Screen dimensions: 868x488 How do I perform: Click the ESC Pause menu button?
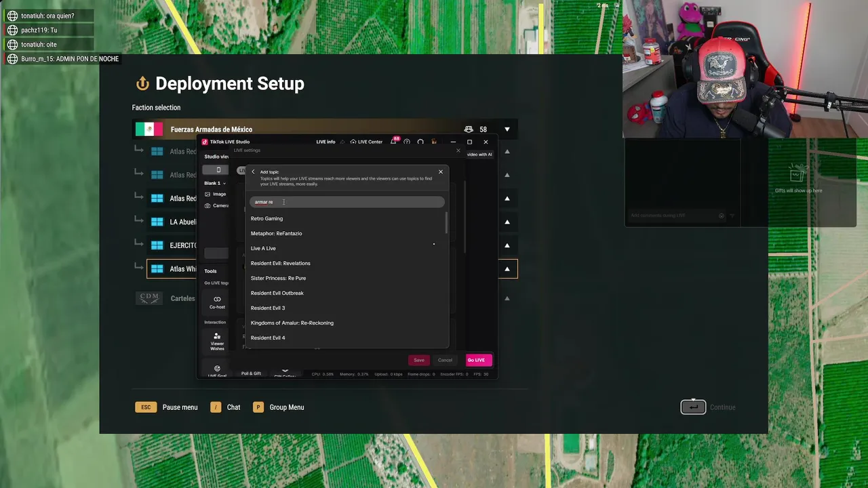click(x=167, y=407)
